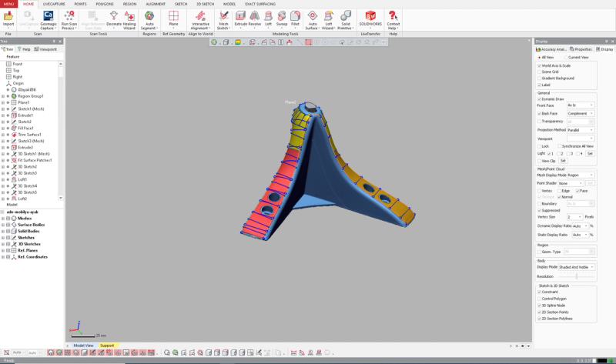Open the Help tab in Tree panel
This screenshot has width=616, height=364.
point(24,49)
